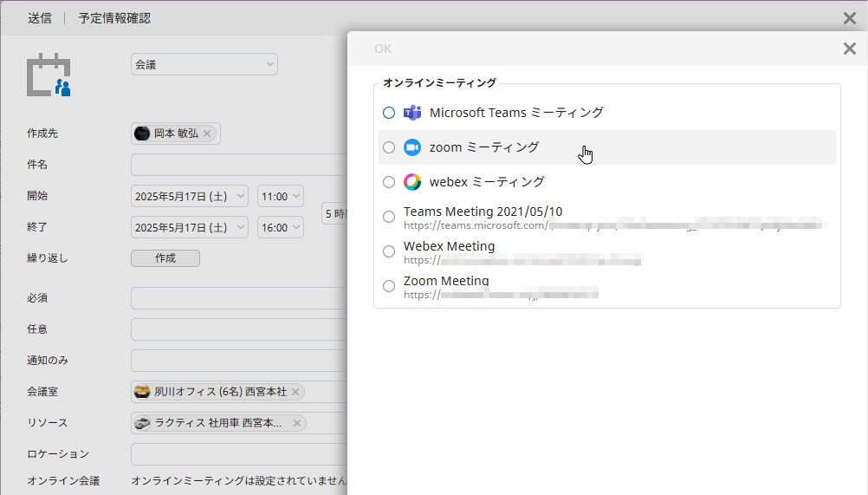Viewport: 868px width, 495px height.
Task: Close the online meeting selection panel
Action: pyautogui.click(x=849, y=49)
